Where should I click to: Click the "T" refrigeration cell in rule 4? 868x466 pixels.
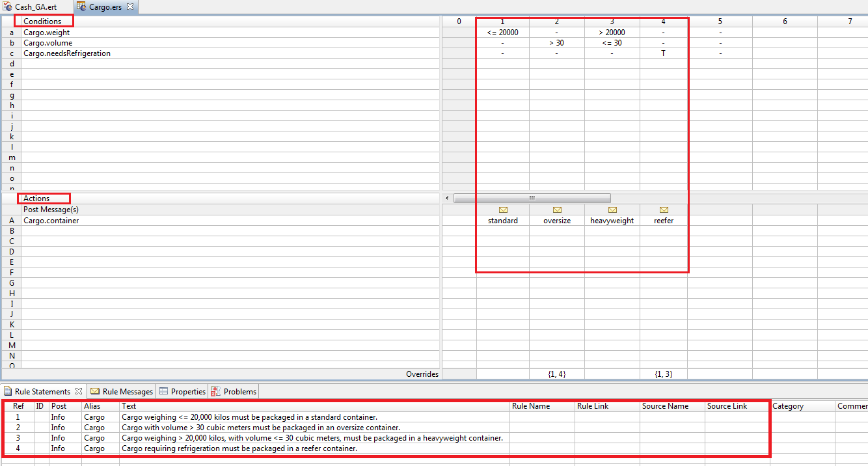(x=664, y=53)
